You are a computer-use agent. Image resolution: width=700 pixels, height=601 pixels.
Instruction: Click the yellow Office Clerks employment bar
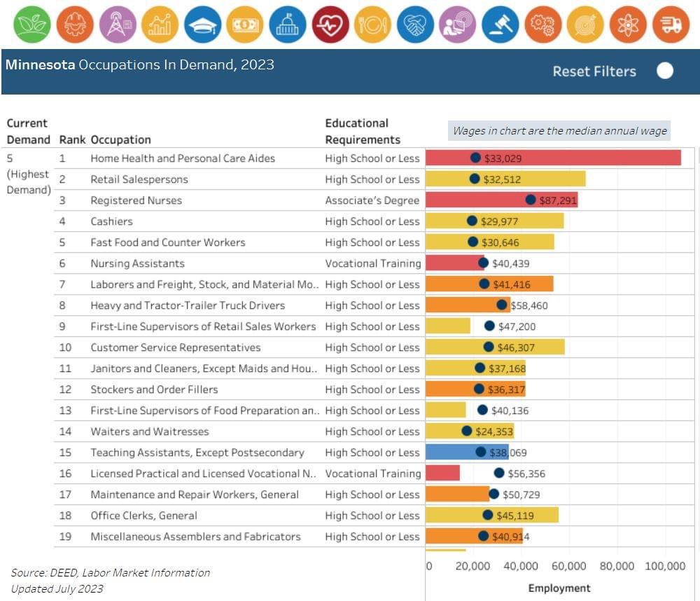pyautogui.click(x=492, y=515)
